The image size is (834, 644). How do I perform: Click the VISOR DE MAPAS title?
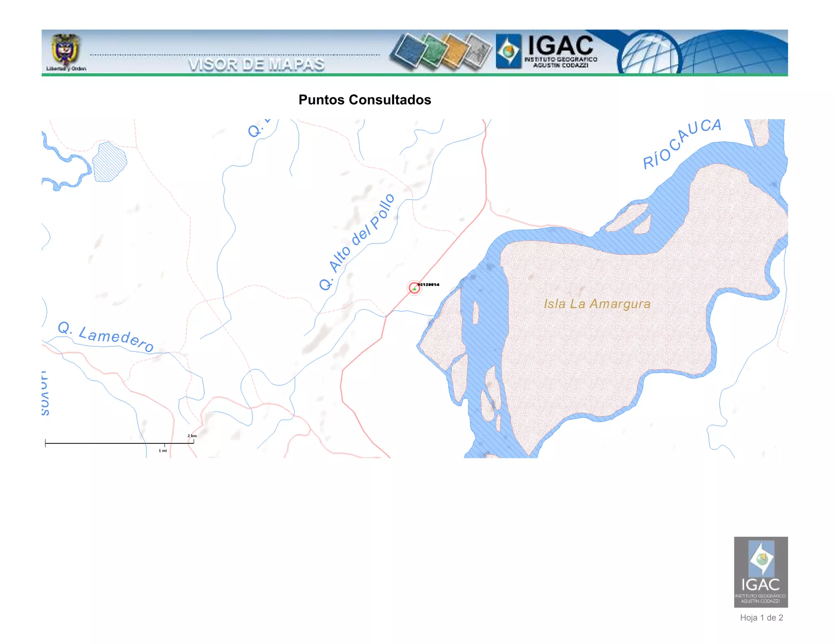click(x=256, y=64)
